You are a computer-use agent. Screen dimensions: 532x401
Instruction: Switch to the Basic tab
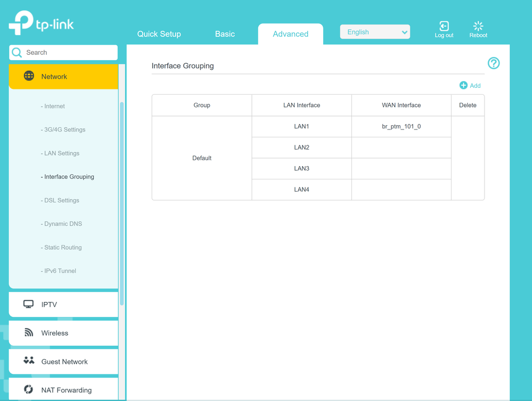225,34
